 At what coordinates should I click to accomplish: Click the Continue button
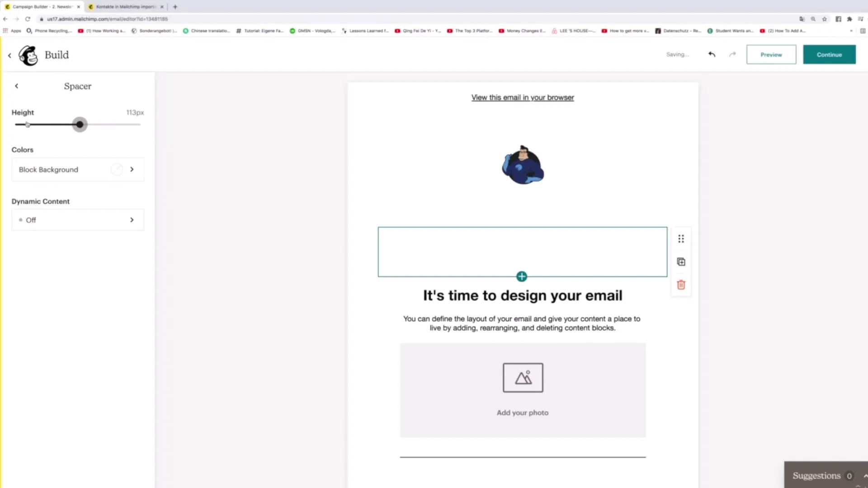pyautogui.click(x=829, y=54)
